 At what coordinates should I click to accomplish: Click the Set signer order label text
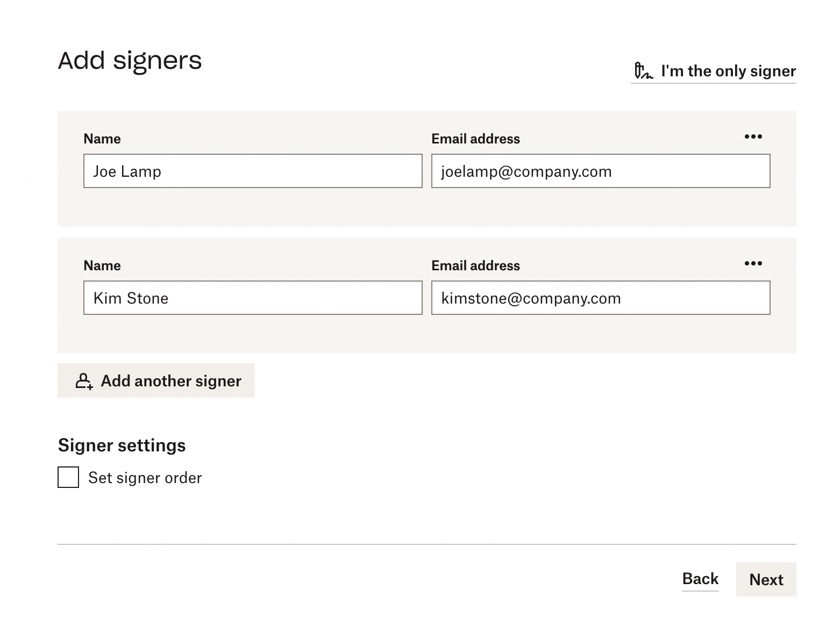coord(145,478)
